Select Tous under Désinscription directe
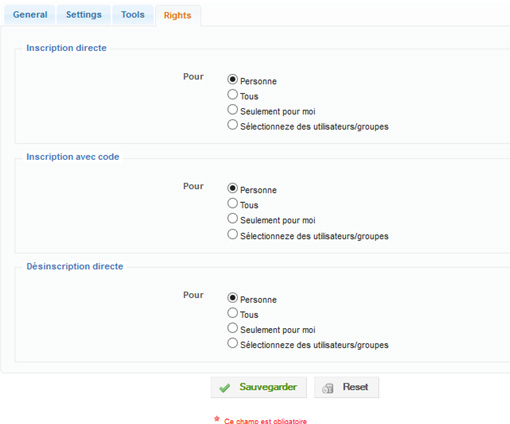The image size is (510, 424). click(x=232, y=313)
